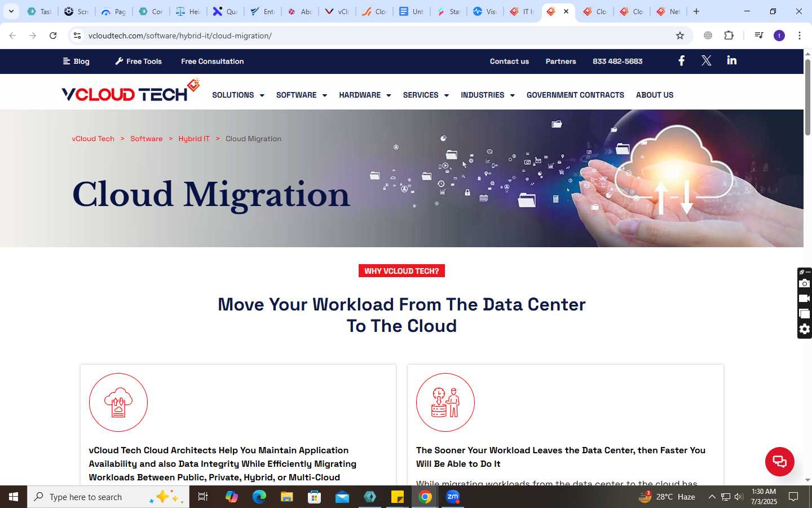812x508 pixels.
Task: Click the Software breadcrumb link
Action: (x=146, y=138)
